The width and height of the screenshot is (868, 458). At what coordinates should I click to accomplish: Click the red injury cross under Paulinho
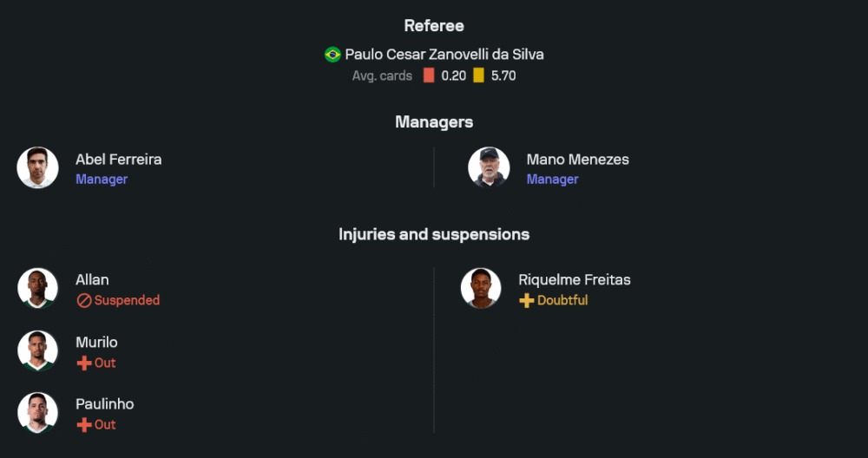(x=84, y=424)
